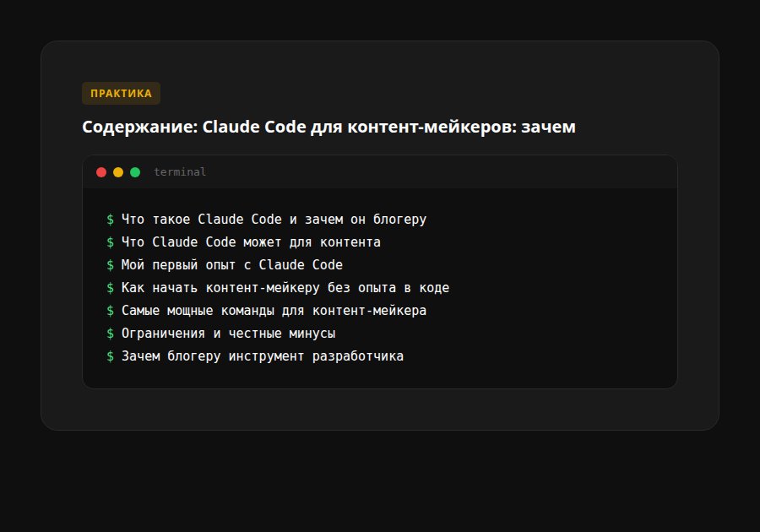
Task: Click the $ prompt before 'Мой первый опыт'
Action: [x=110, y=264]
